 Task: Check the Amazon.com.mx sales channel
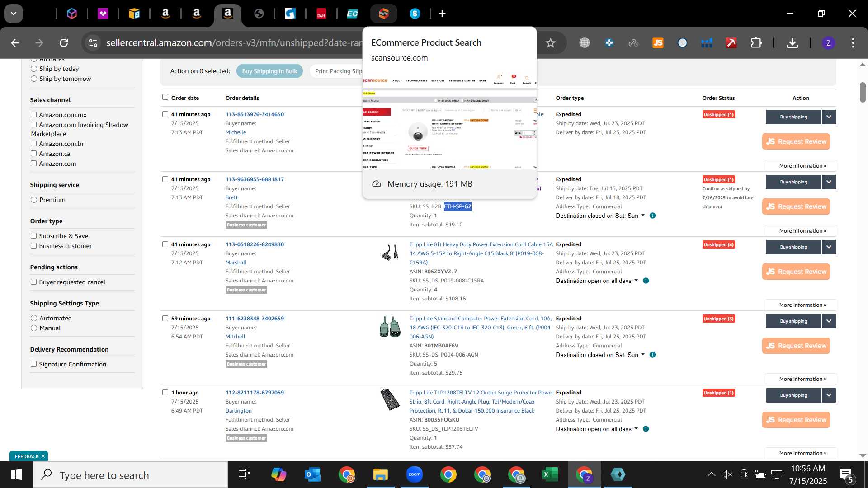[33, 115]
